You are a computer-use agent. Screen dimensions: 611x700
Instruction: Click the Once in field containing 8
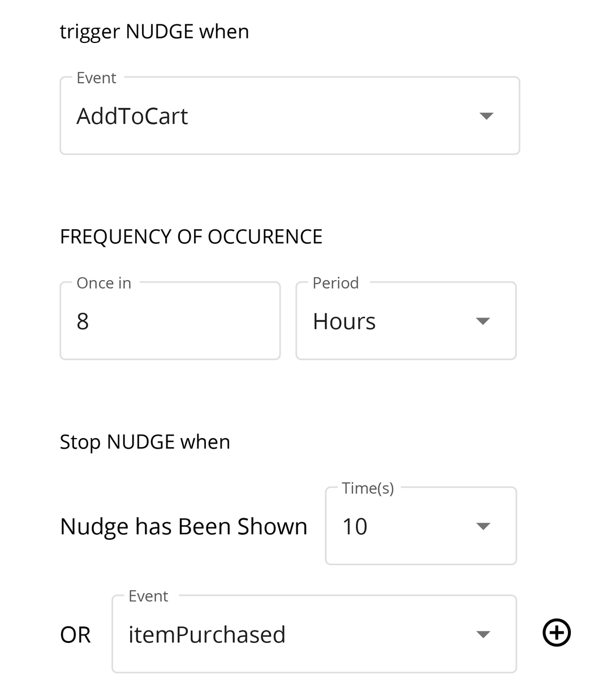pos(170,321)
